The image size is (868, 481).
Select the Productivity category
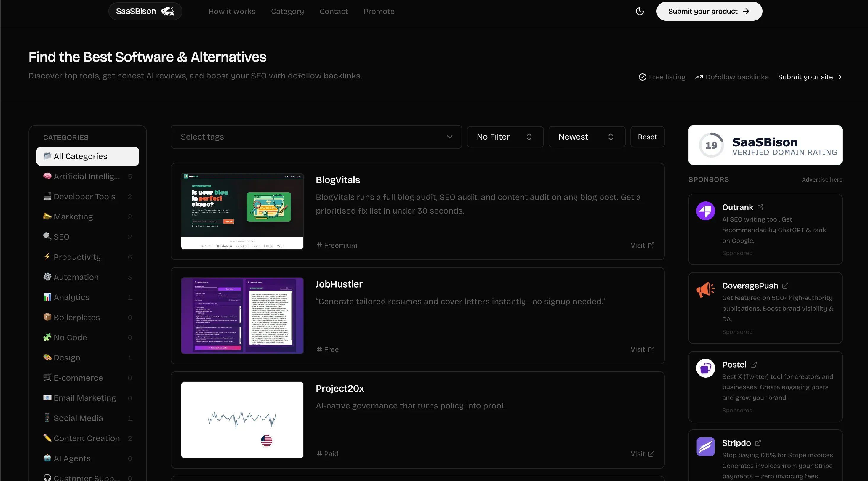[77, 257]
